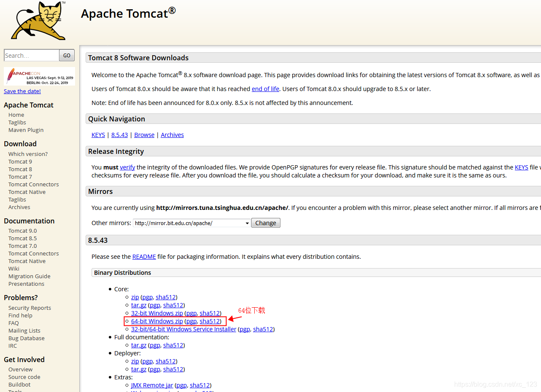The height and width of the screenshot is (392, 541).
Task: Open the verify link under Release Integrity
Action: pyautogui.click(x=127, y=167)
